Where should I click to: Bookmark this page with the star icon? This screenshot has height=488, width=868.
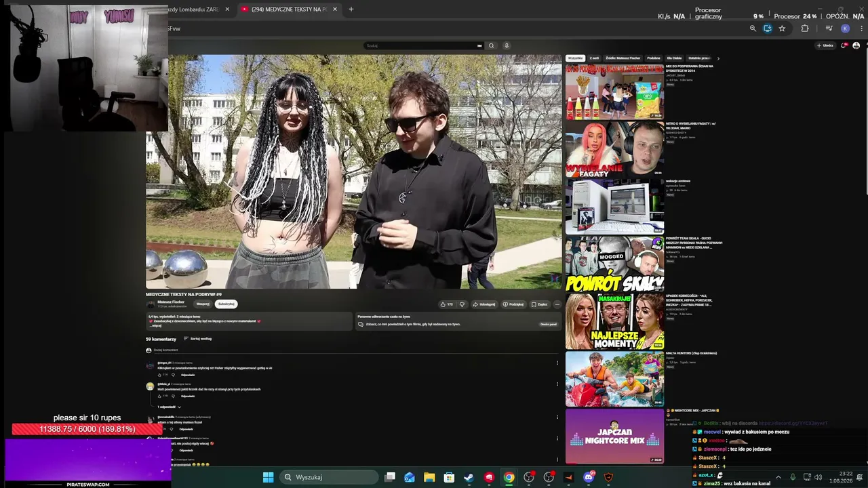[x=782, y=28]
